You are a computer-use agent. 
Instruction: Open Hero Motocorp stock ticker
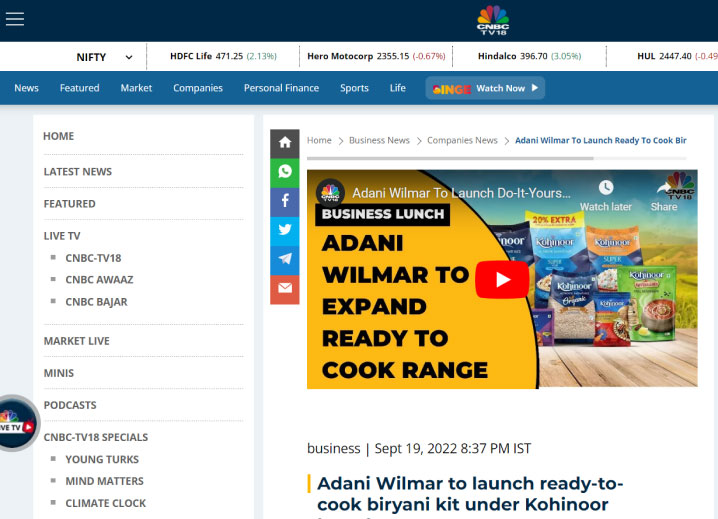[x=376, y=56]
